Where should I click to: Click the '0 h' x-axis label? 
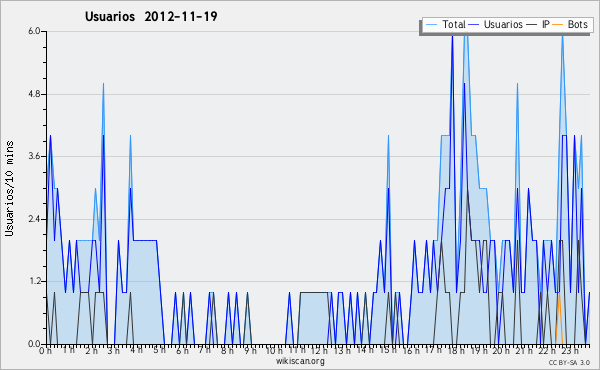coord(45,351)
